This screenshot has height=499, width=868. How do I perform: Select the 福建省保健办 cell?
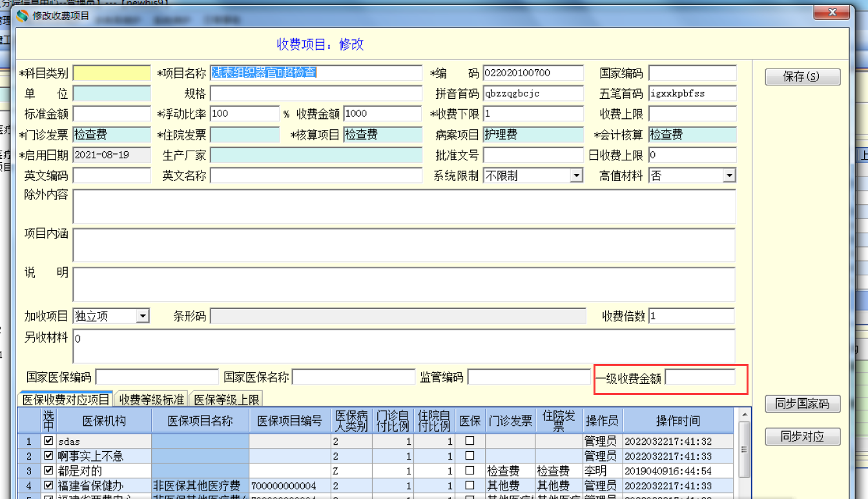pos(105,485)
